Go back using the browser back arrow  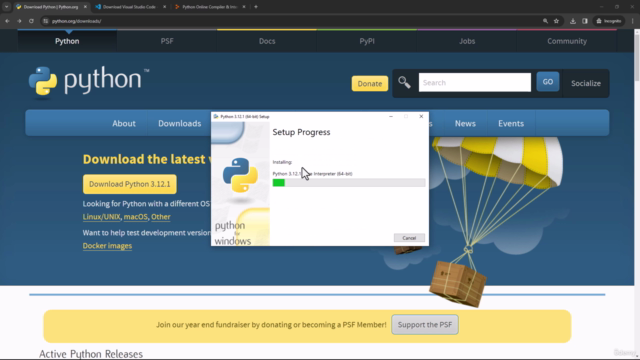pos(7,21)
